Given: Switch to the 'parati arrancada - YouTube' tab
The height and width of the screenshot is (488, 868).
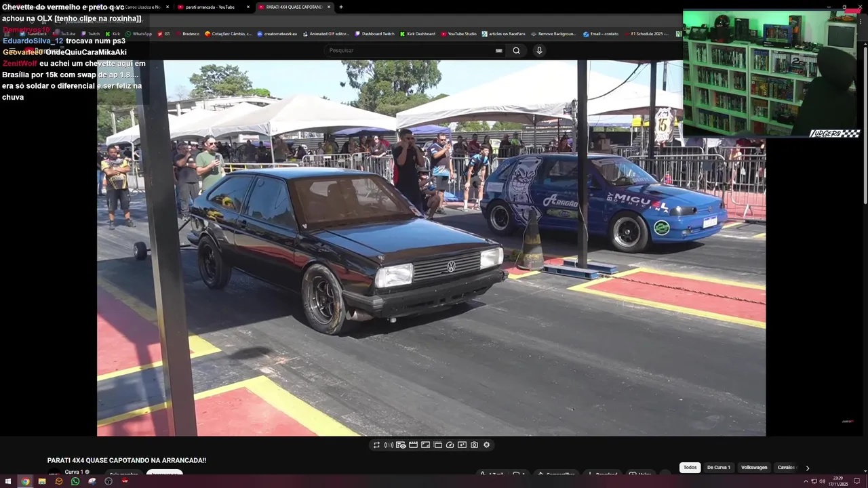Looking at the screenshot, I should coord(210,7).
